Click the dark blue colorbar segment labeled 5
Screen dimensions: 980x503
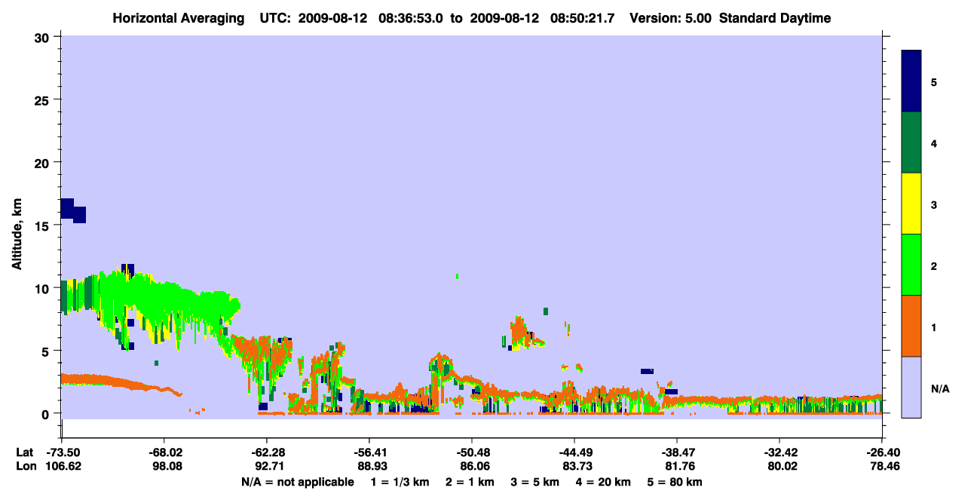pyautogui.click(x=911, y=81)
